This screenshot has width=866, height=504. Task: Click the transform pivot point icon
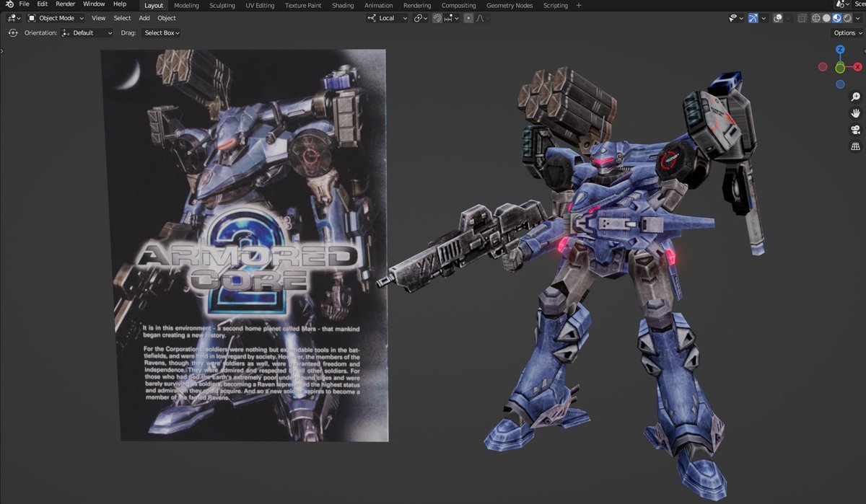[421, 18]
